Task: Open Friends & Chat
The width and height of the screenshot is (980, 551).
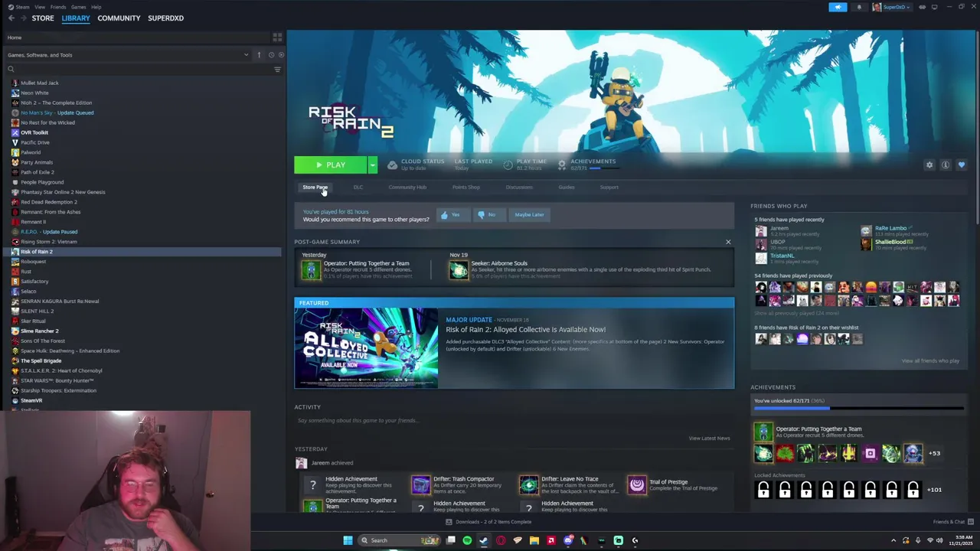Action: (953, 522)
